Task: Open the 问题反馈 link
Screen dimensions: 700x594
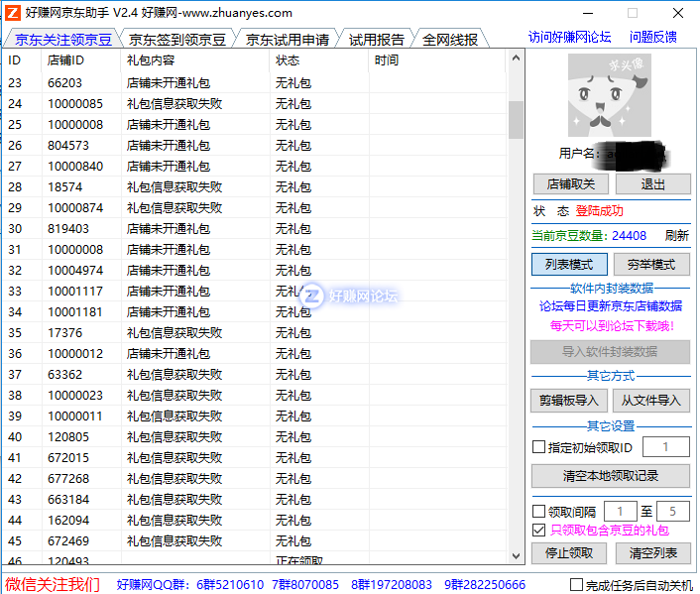Action: [652, 37]
